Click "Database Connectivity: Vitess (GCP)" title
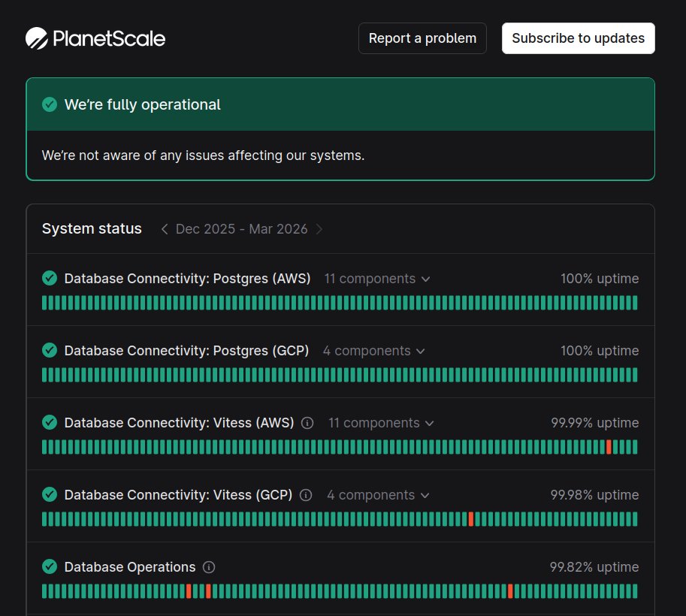 (178, 495)
